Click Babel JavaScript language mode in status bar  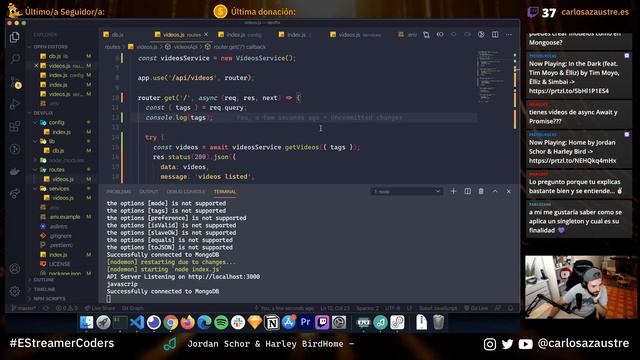438,308
